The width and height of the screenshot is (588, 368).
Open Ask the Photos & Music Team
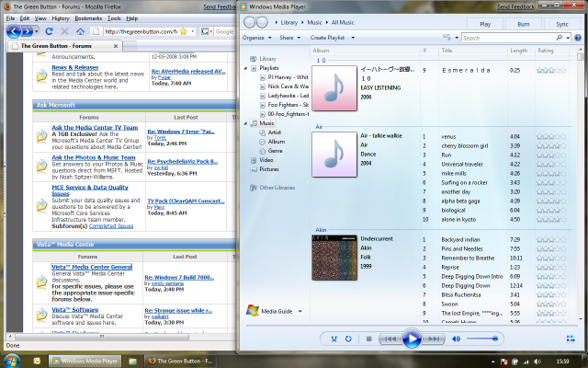(x=94, y=157)
